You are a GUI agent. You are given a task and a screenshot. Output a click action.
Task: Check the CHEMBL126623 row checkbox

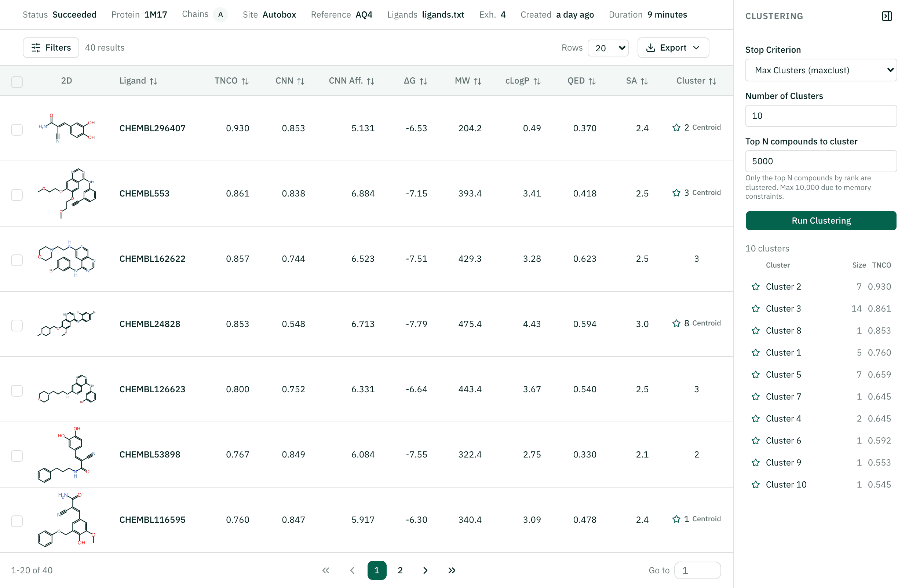(17, 390)
